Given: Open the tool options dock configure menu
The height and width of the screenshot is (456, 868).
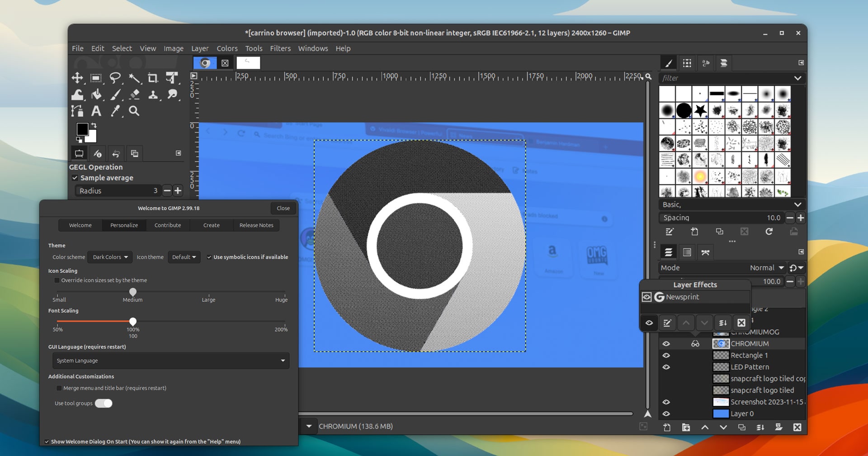Looking at the screenshot, I should click(x=179, y=153).
